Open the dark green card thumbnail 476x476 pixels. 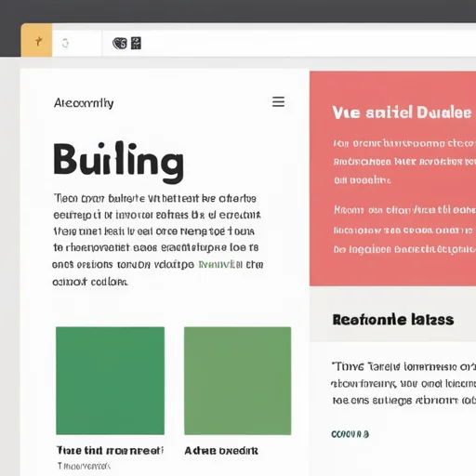tap(110, 380)
